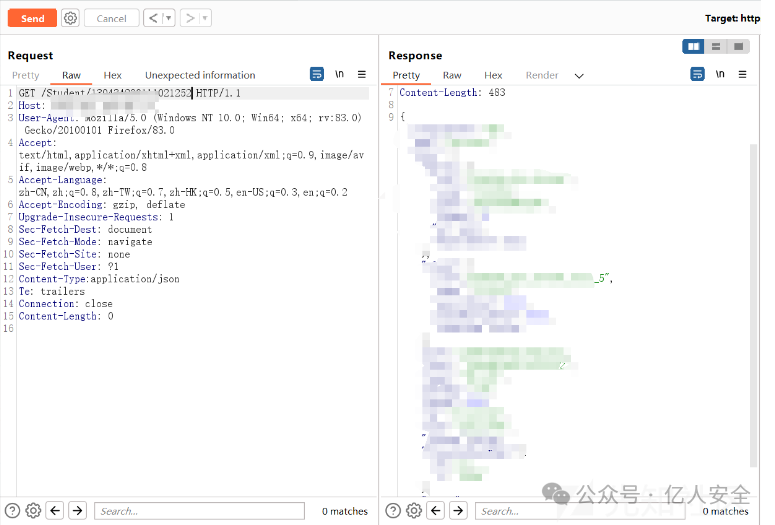Open the Response panel hamburger menu
This screenshot has height=525, width=775.
(x=742, y=74)
